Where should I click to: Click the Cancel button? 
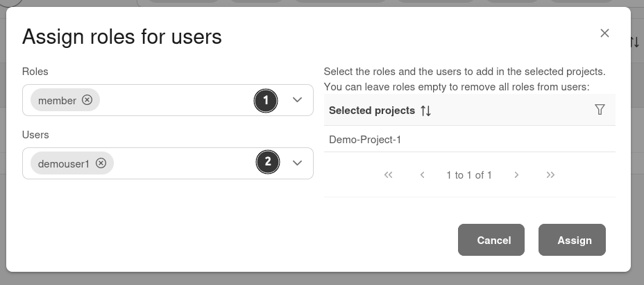[x=494, y=240]
